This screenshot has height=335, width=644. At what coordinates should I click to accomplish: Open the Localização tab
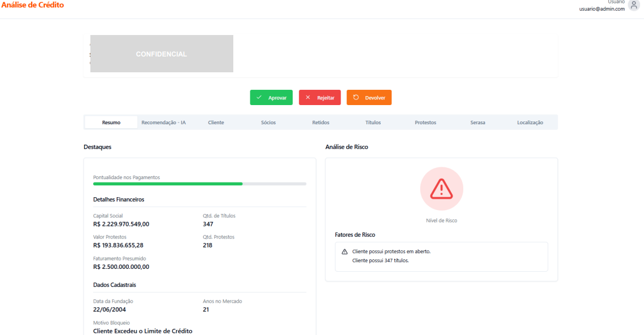tap(530, 123)
